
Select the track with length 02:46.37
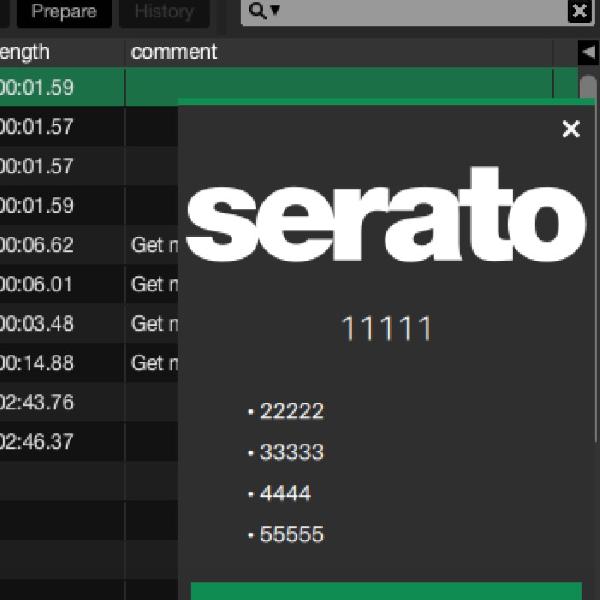click(x=89, y=442)
